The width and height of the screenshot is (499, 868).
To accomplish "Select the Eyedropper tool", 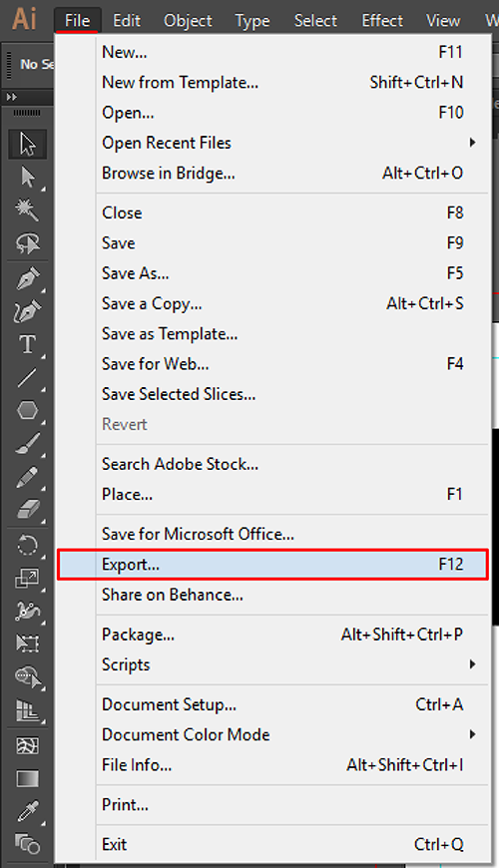I will click(x=27, y=811).
